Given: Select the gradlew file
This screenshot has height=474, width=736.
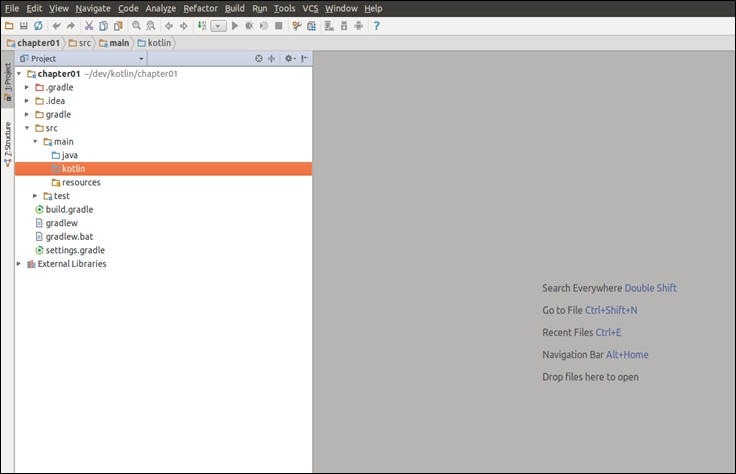Looking at the screenshot, I should tap(57, 223).
